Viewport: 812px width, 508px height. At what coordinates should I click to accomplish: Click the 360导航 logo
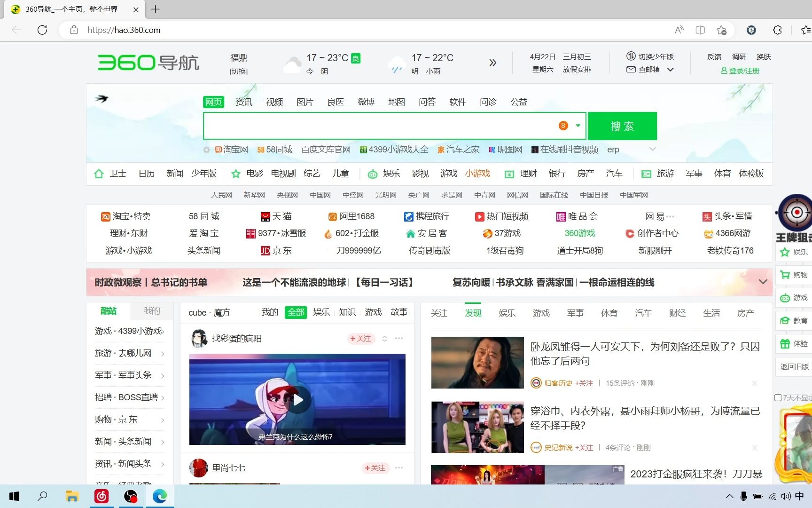click(148, 63)
